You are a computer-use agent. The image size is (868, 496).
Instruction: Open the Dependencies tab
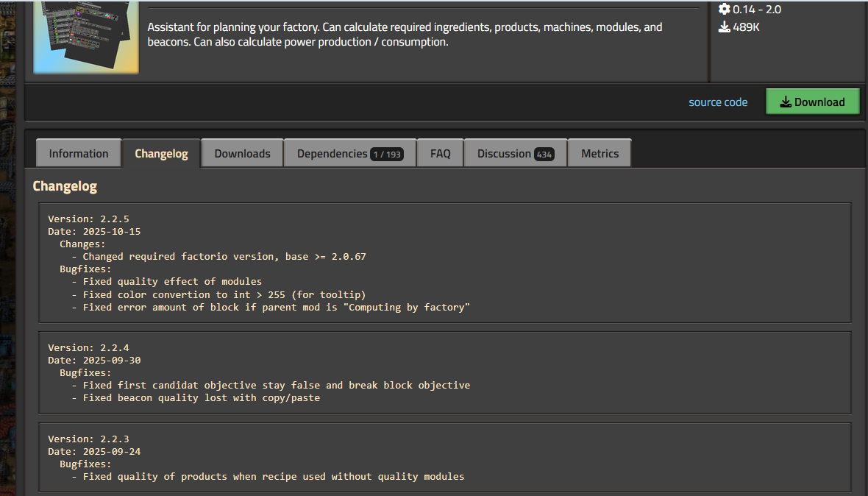[350, 153]
